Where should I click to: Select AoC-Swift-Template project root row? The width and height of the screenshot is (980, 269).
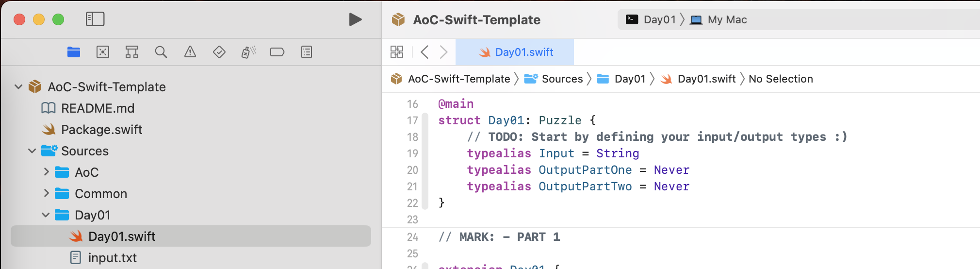point(191,87)
